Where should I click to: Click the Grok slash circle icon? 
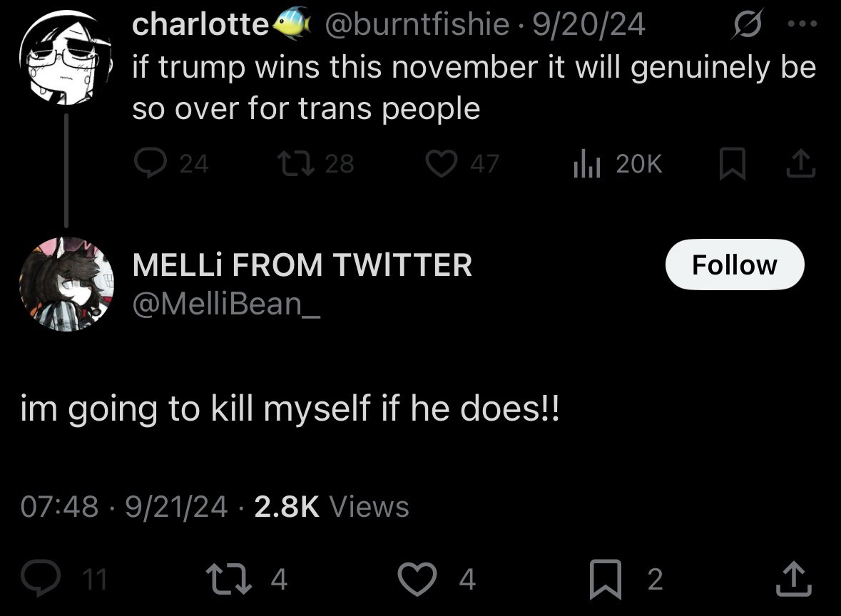(x=747, y=24)
